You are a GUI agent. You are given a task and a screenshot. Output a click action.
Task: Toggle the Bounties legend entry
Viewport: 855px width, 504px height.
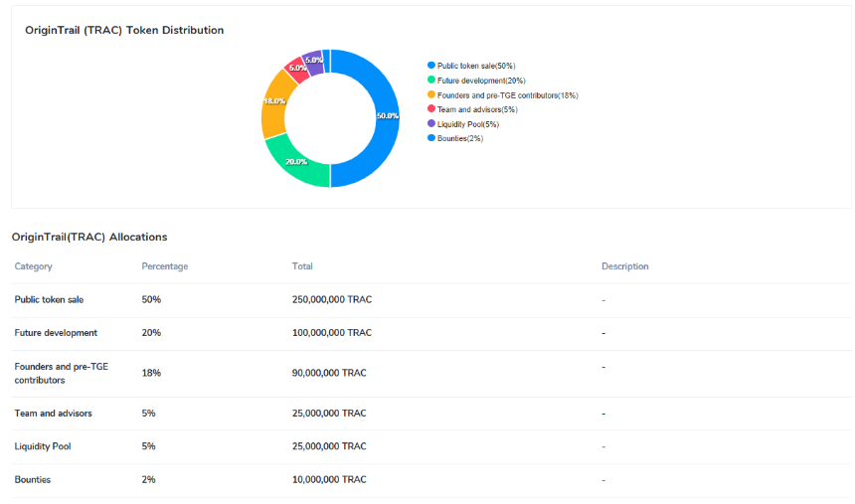[455, 138]
